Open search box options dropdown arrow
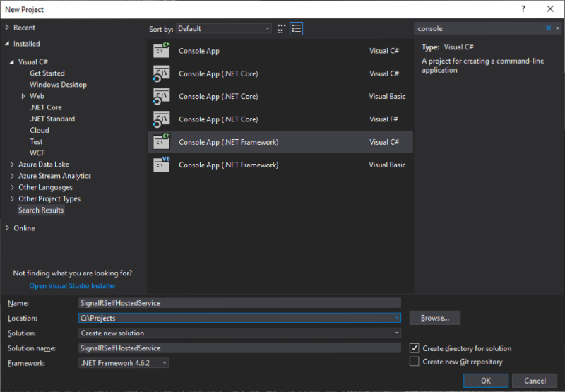 point(557,28)
